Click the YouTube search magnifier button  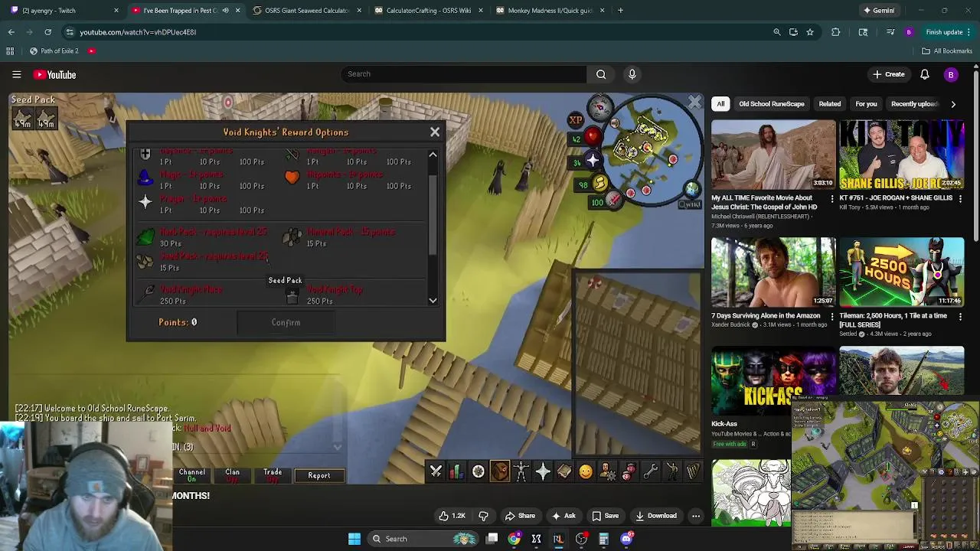pyautogui.click(x=601, y=74)
